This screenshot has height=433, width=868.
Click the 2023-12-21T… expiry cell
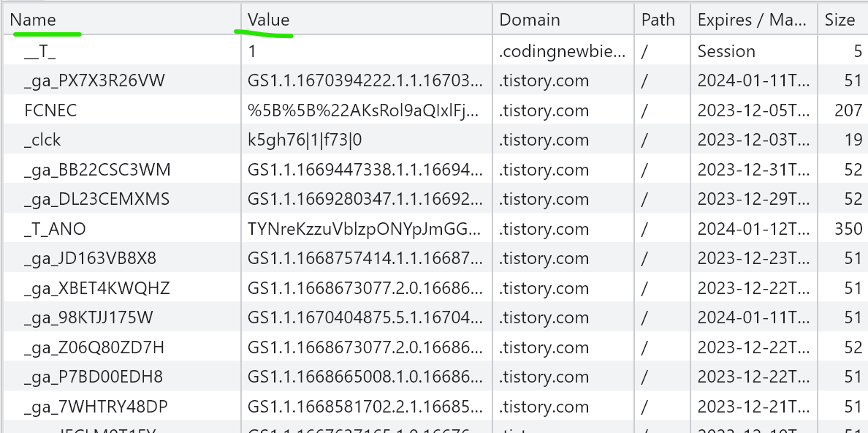[753, 407]
